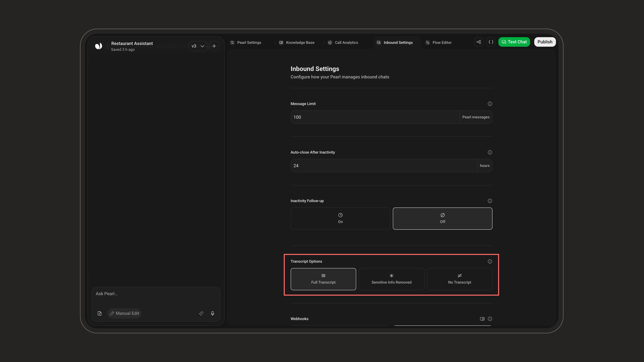Viewport: 644px width, 362px height.
Task: Click the plus button next to version selector
Action: pos(214,46)
